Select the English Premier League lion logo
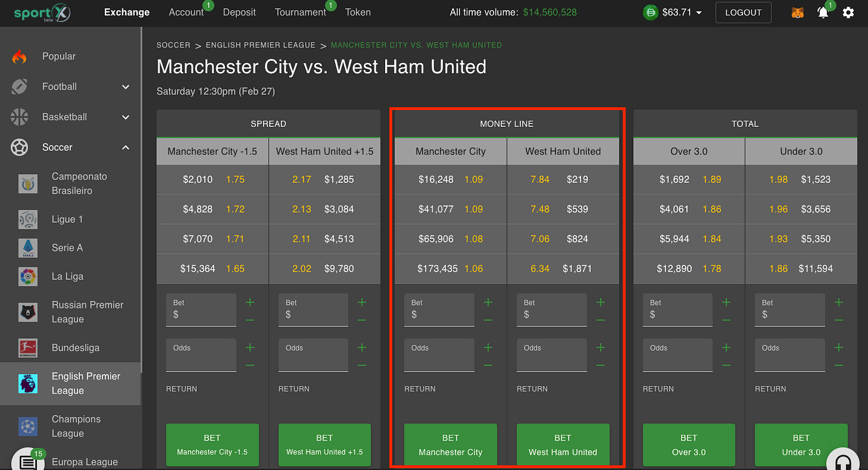The image size is (868, 470). coord(28,384)
